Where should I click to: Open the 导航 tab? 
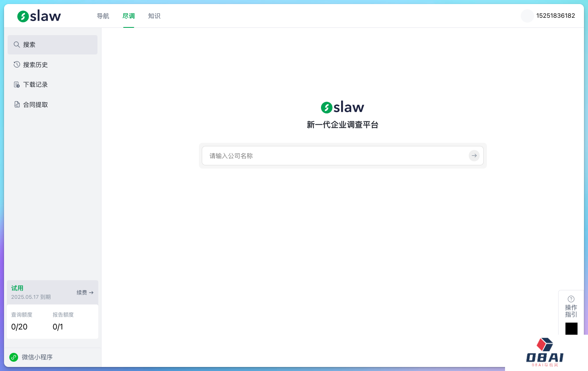pyautogui.click(x=103, y=16)
